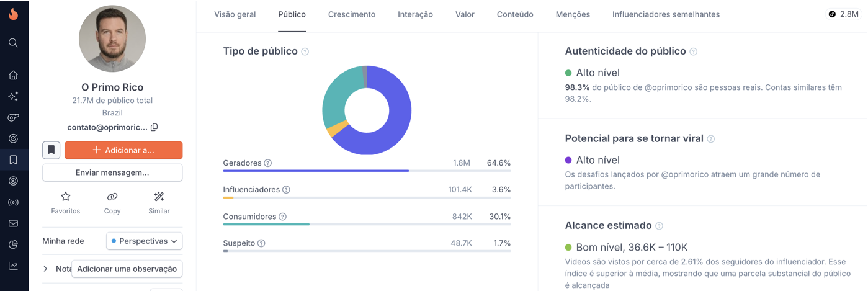Open the pie chart reports icon
868x291 pixels.
pos(13,244)
